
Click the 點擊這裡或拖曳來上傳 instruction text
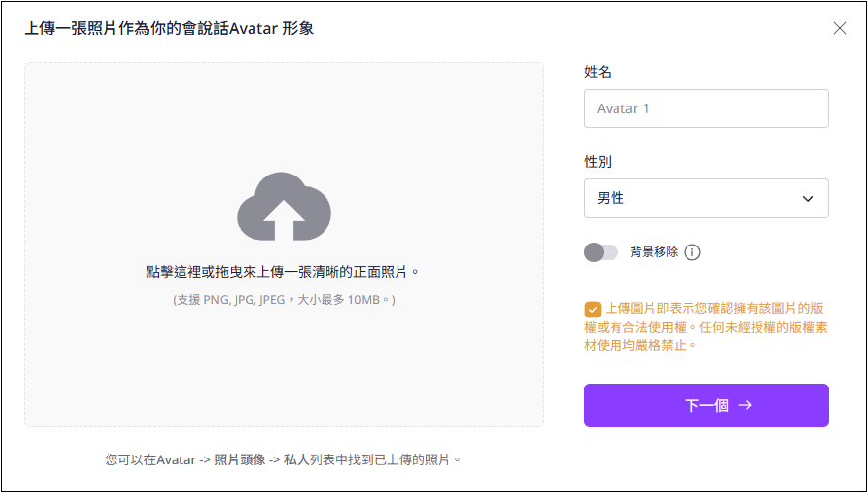click(283, 272)
